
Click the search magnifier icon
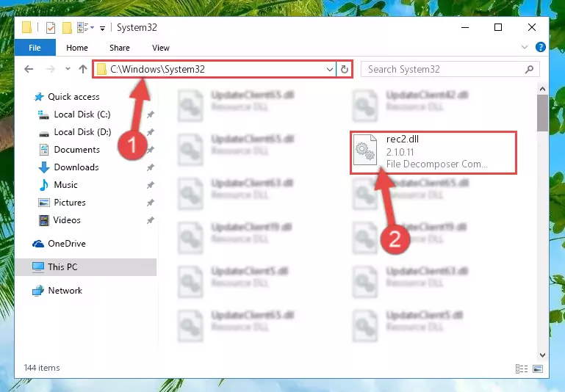[529, 69]
